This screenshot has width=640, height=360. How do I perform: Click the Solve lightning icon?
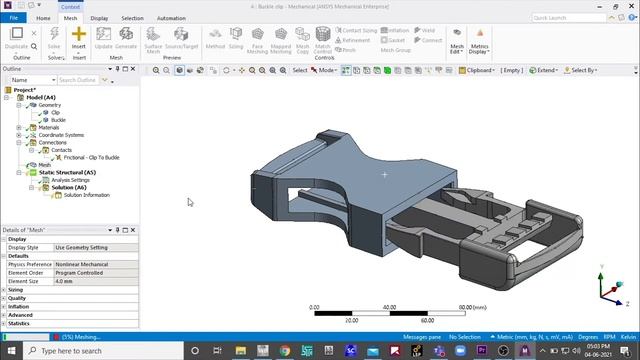click(x=54, y=34)
